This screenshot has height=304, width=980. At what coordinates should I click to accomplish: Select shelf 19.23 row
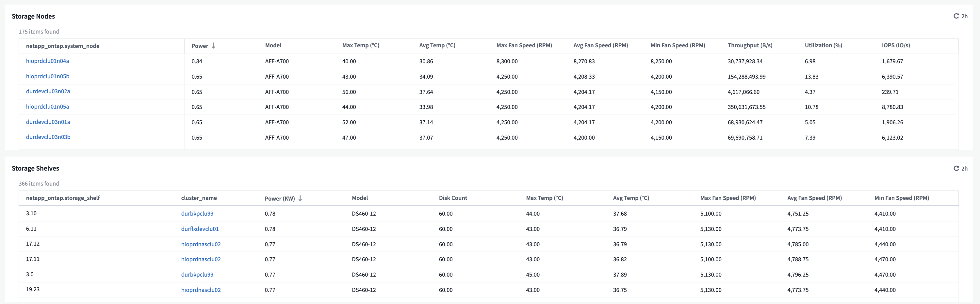[x=488, y=290]
